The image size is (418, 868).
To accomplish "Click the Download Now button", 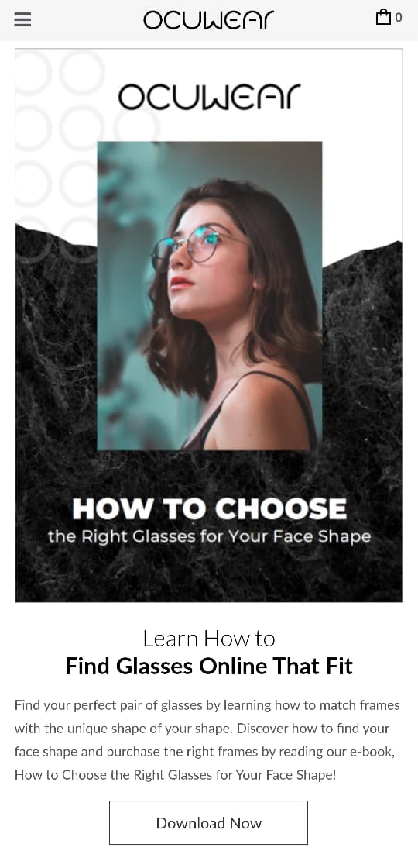I will pyautogui.click(x=208, y=822).
